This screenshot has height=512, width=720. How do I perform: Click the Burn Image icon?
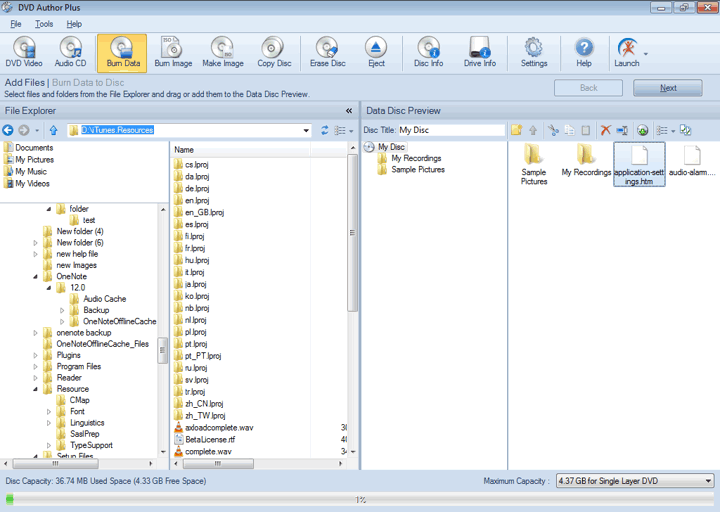pyautogui.click(x=173, y=53)
